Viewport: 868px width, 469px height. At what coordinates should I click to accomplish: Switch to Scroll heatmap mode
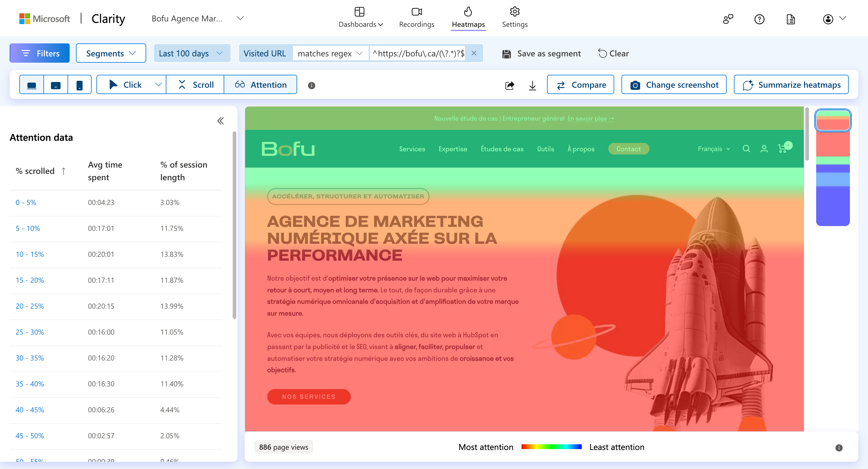pos(196,85)
